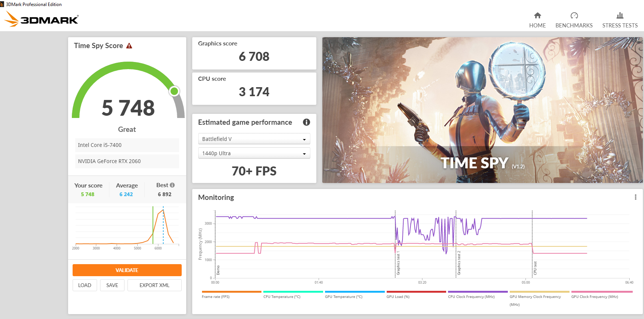Click the orange VALIDATE button
The height and width of the screenshot is (319, 644).
click(x=127, y=270)
